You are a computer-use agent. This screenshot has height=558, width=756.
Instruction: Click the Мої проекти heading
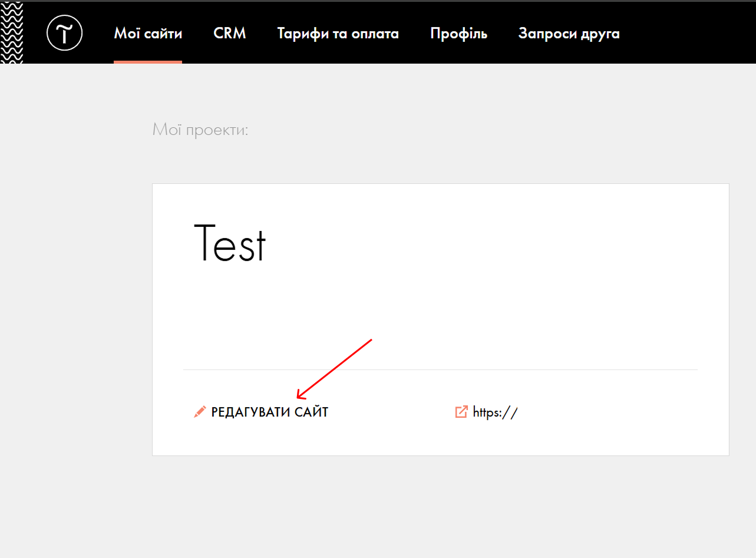[200, 130]
